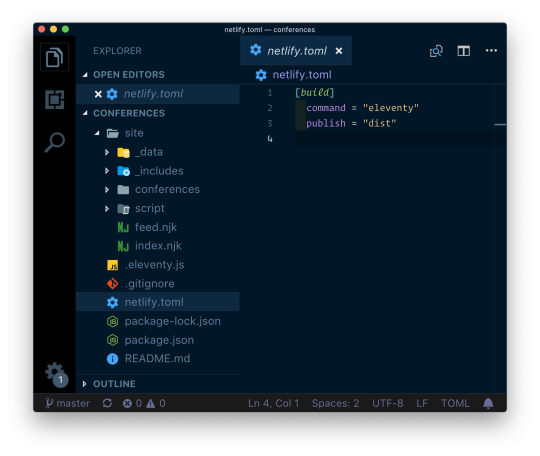540x456 pixels.
Task: Click Ln 4, Col 1 cursor position
Action: point(273,403)
